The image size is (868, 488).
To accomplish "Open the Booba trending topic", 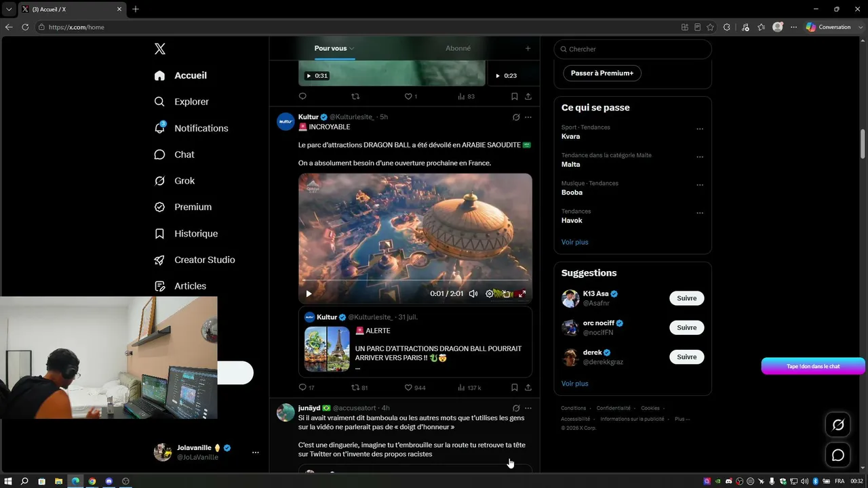I will click(x=572, y=192).
